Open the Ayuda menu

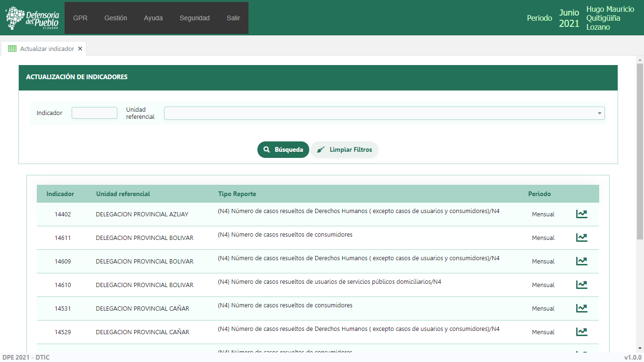[x=153, y=18]
